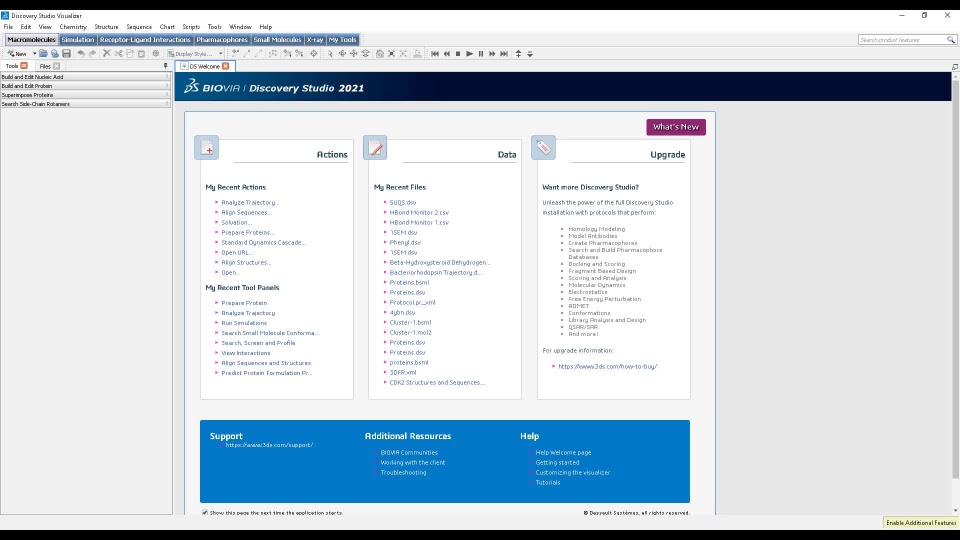
Task: Select the Zoom tool icon
Action: pyautogui.click(x=366, y=54)
